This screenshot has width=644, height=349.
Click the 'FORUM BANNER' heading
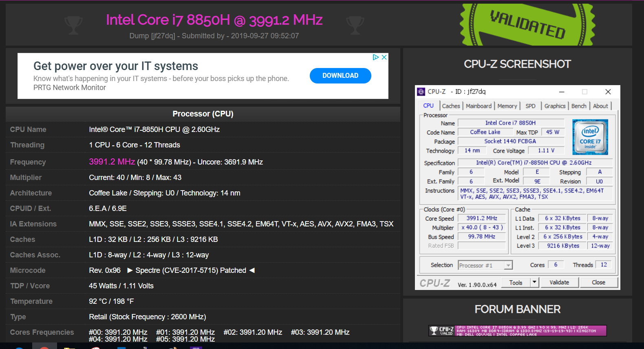tap(518, 309)
